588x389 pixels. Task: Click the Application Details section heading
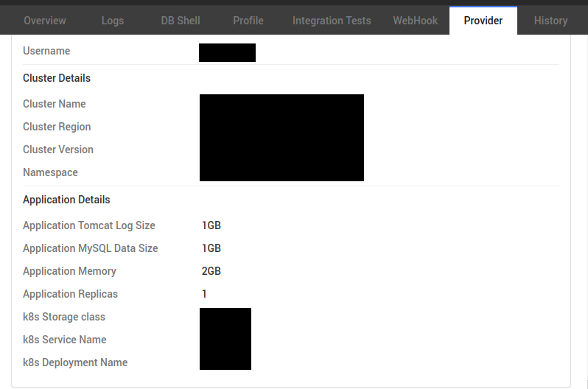pos(66,200)
